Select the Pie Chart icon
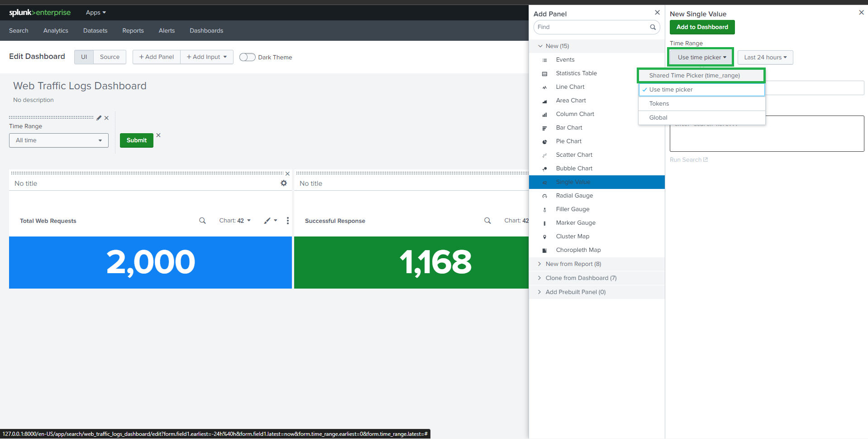Screen dimensions: 868x439 pos(545,141)
